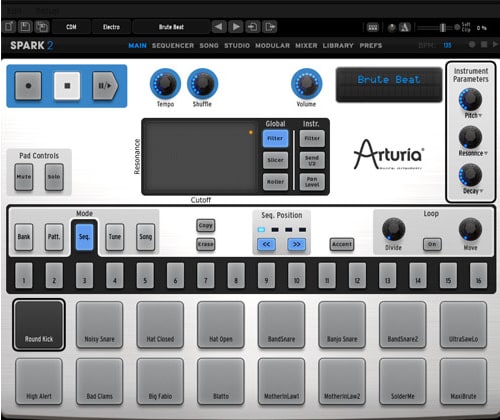This screenshot has height=420, width=500.
Task: Open the Resonance parameter dropdown arrow
Action: click(x=486, y=153)
